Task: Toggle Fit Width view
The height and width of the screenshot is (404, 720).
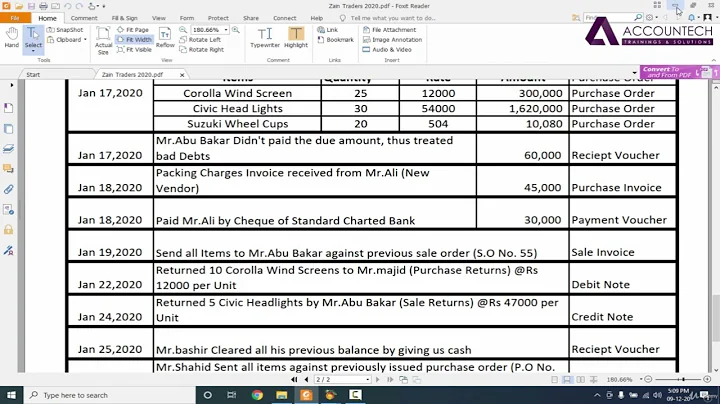Action: click(134, 39)
